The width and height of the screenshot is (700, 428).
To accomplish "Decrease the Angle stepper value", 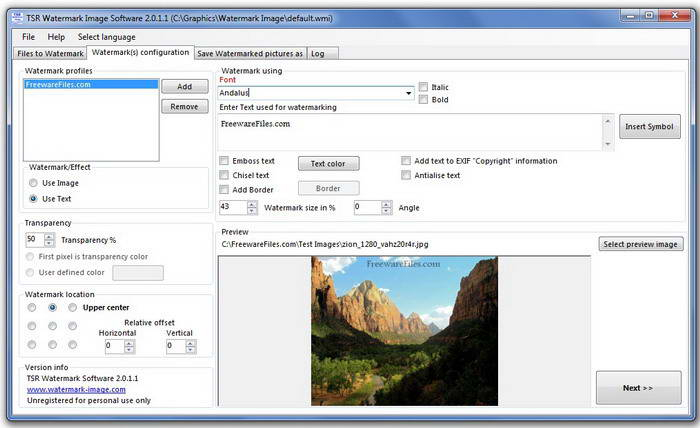I will 387,211.
